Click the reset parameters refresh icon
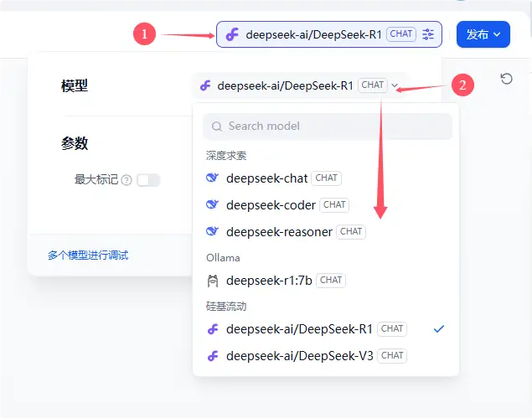532x418 pixels. [x=506, y=79]
